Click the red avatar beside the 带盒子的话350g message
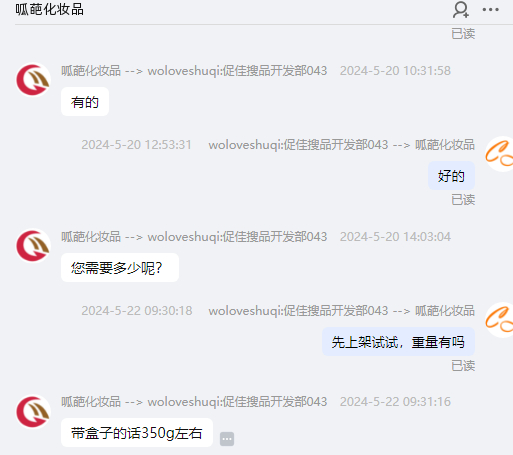 [x=33, y=412]
